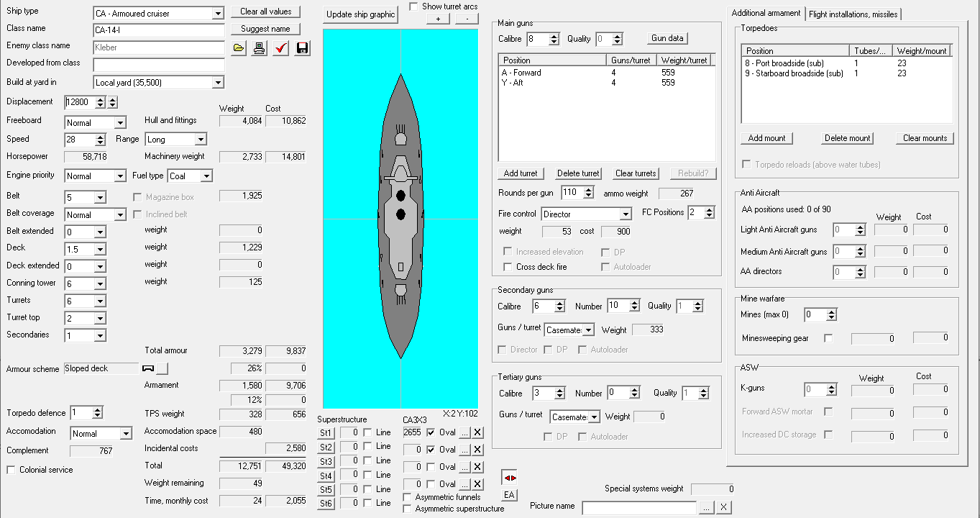Click the red checkmark validate design icon
Image resolution: width=980 pixels, height=518 pixels.
click(x=281, y=48)
